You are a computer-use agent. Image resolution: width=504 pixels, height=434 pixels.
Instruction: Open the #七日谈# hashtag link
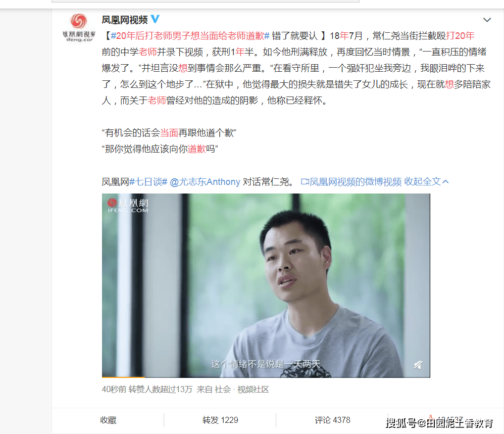pyautogui.click(x=148, y=182)
